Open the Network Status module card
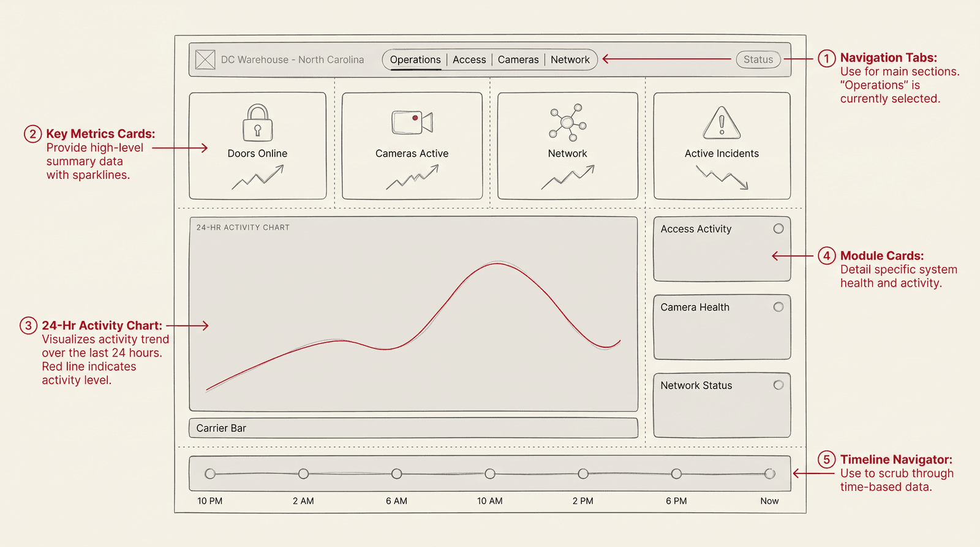980x547 pixels. (722, 405)
